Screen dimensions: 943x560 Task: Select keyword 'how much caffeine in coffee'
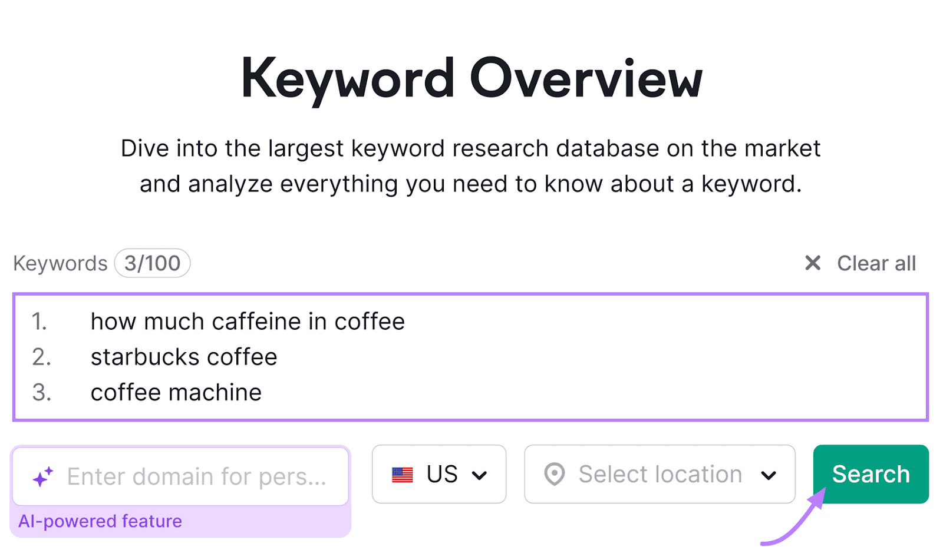click(248, 322)
